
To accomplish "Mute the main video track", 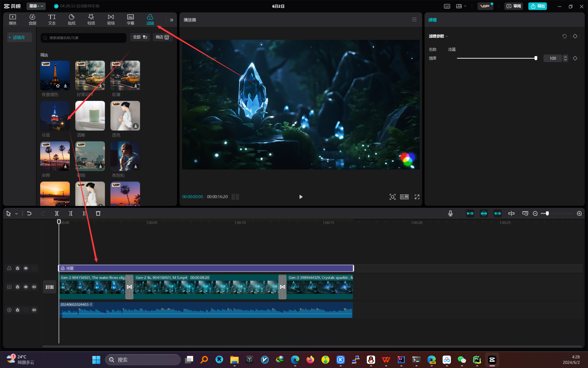I will 34,287.
